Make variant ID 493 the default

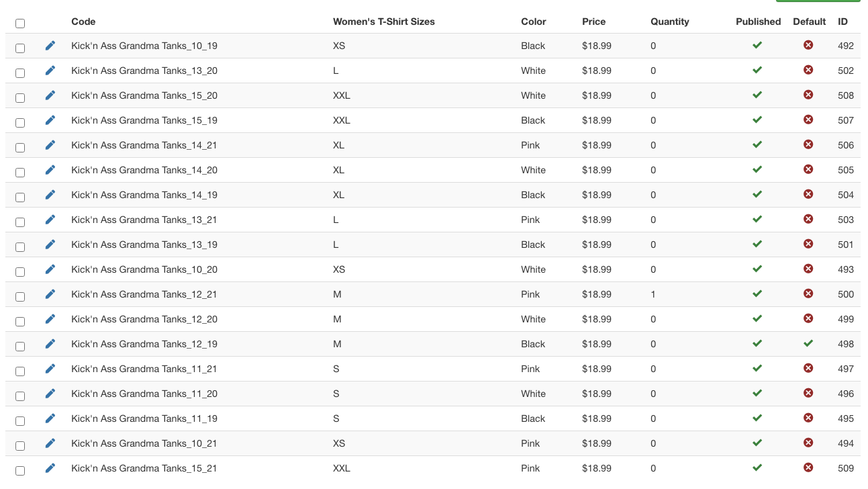coord(808,269)
